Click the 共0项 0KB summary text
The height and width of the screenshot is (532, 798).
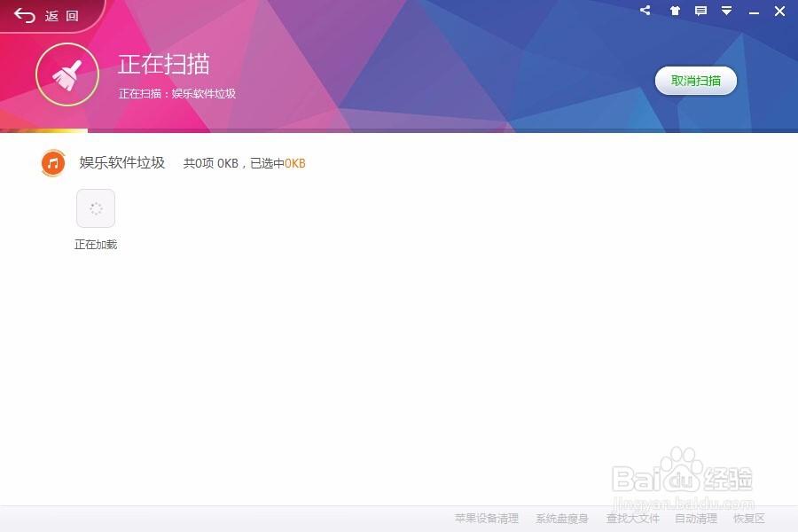(211, 163)
